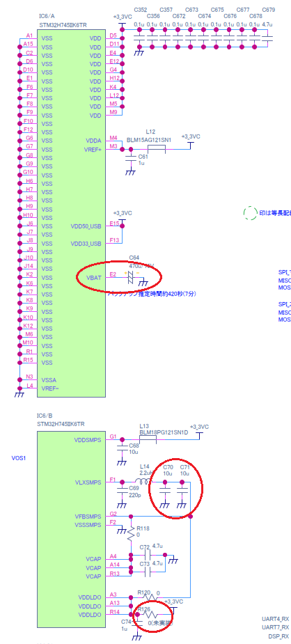Select the VCAP pin name at A4
The height and width of the screenshot is (644, 291).
tap(93, 559)
